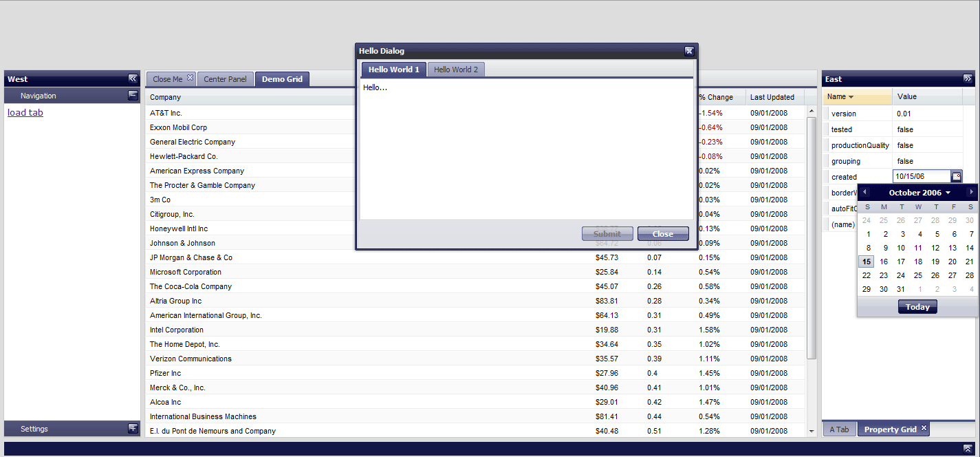Open calendar trigger icon beside created field
Image resolution: width=980 pixels, height=457 pixels.
(x=957, y=177)
